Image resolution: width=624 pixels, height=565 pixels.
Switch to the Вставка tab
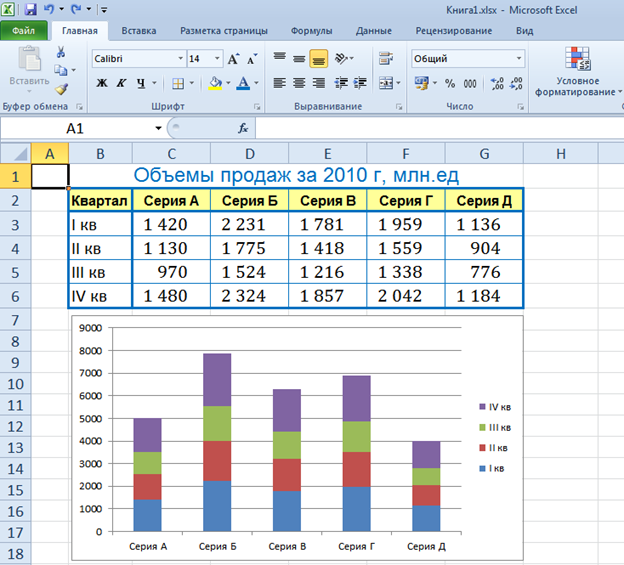click(x=138, y=31)
